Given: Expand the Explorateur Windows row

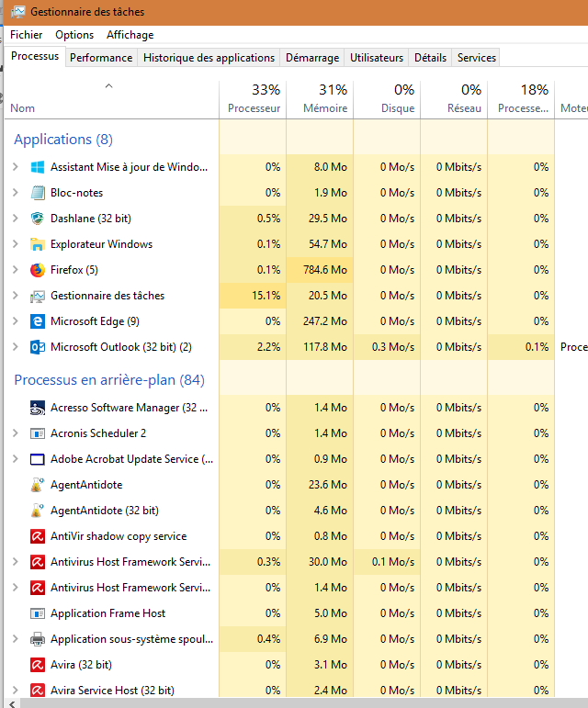Looking at the screenshot, I should coord(16,244).
